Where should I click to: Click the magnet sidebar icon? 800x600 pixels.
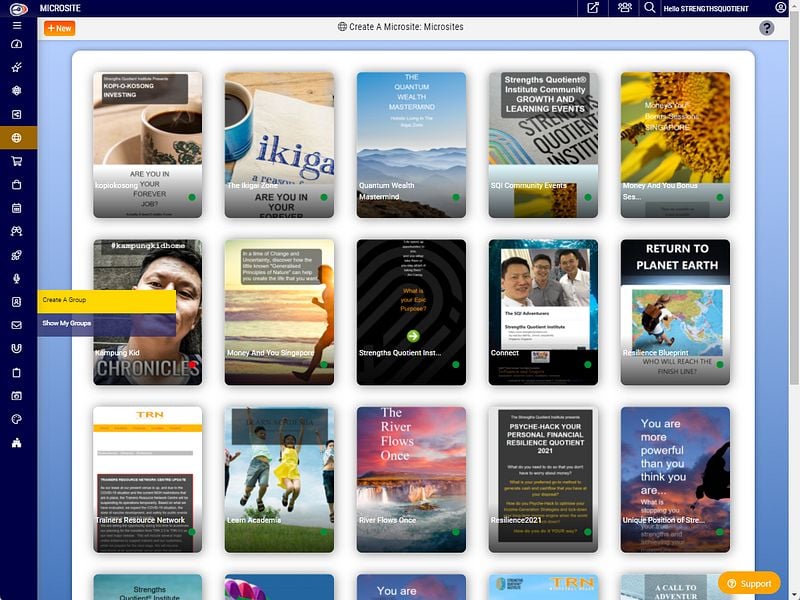coord(17,348)
